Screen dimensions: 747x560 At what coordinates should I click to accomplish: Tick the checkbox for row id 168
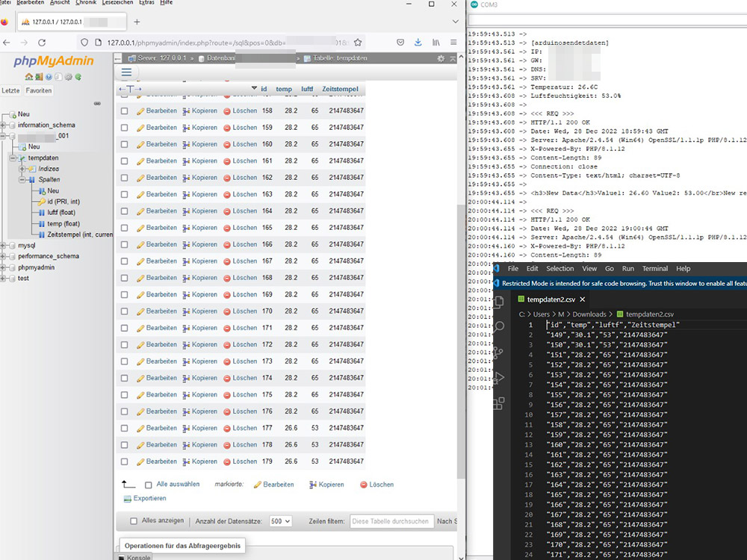point(124,278)
